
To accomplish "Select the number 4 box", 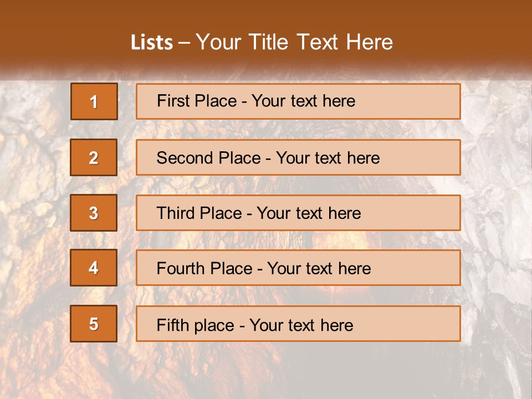I will (x=94, y=268).
